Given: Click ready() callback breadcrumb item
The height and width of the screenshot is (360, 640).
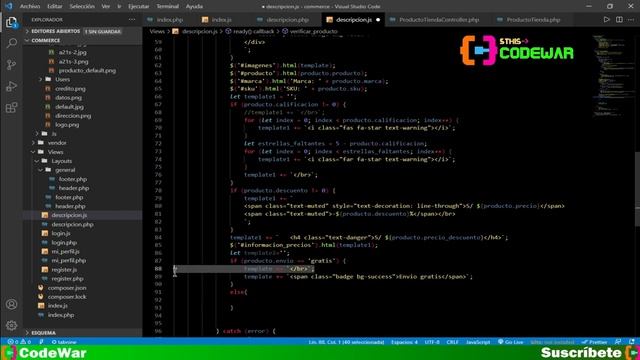Looking at the screenshot, I should pos(253,31).
